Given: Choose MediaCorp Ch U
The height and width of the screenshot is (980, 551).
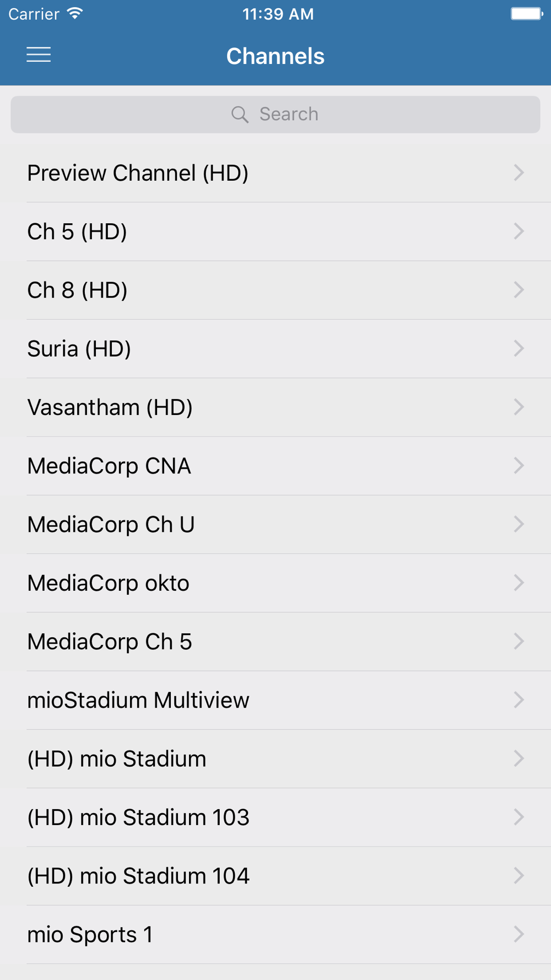Looking at the screenshot, I should click(x=111, y=524).
